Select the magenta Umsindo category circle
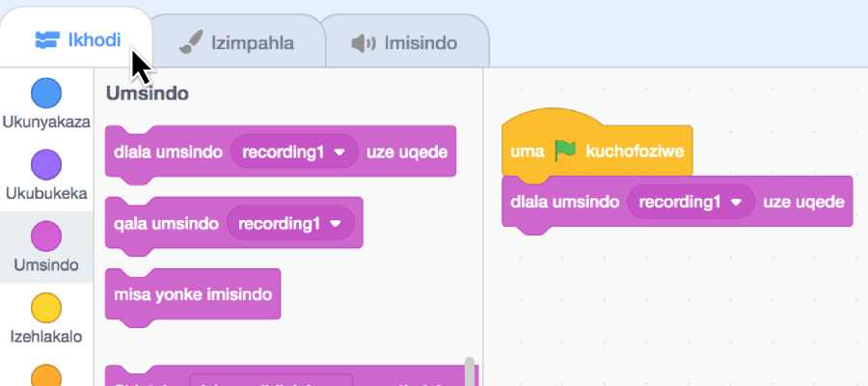The width and height of the screenshot is (868, 386). [46, 235]
